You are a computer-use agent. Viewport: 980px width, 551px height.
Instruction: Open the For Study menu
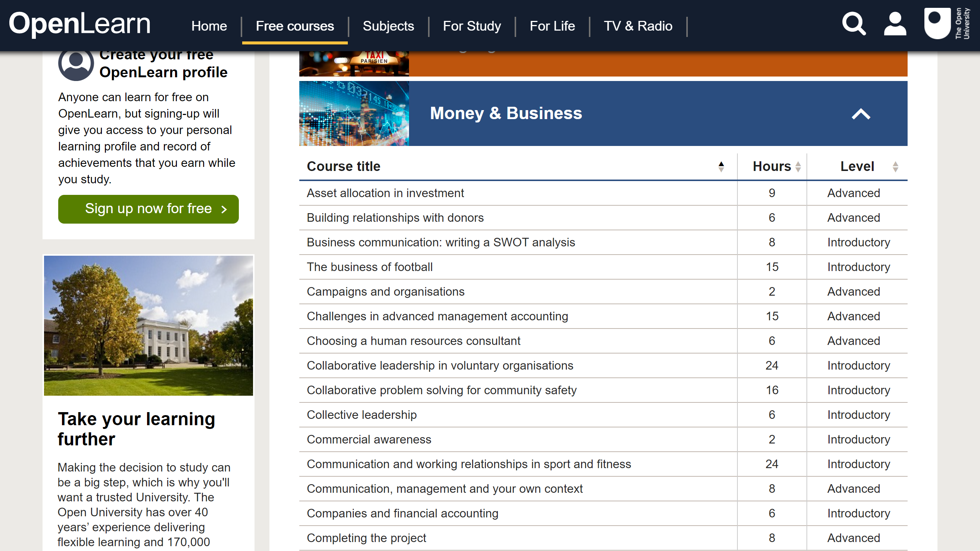472,26
